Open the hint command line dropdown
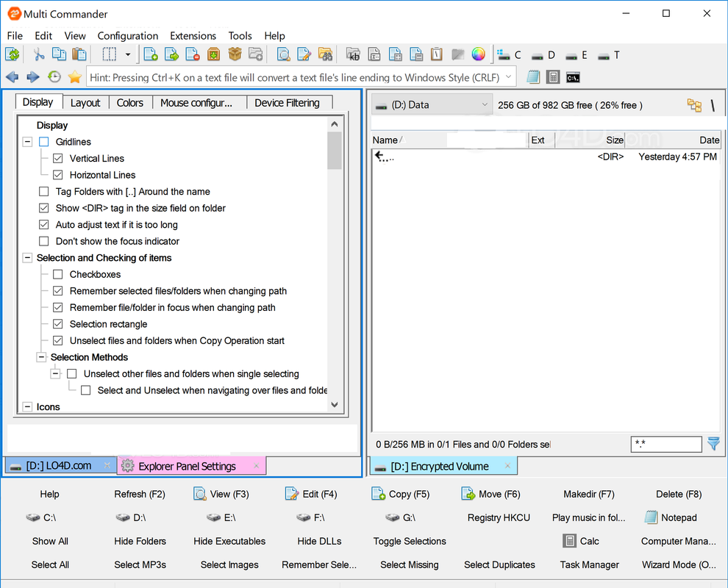Image resolution: width=728 pixels, height=588 pixels. coord(509,77)
